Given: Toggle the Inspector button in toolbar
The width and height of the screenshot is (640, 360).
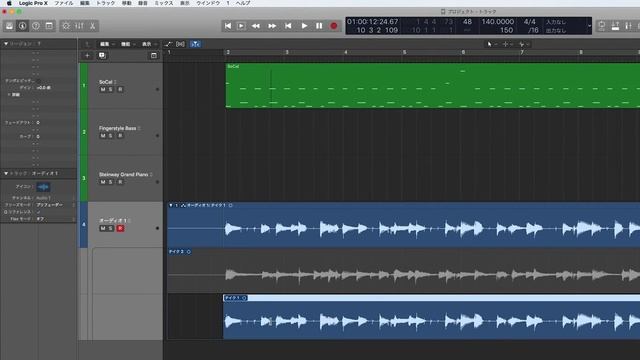Looking at the screenshot, I should click(22, 26).
